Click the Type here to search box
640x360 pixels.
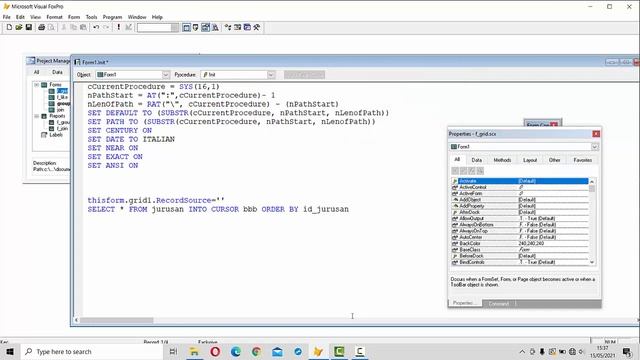(91, 351)
